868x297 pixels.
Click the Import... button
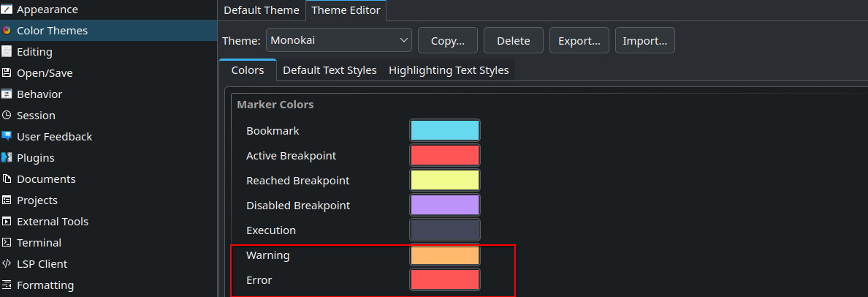pos(644,41)
